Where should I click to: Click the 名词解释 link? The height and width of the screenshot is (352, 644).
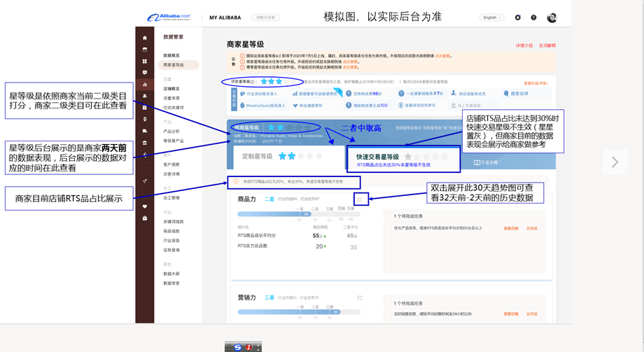pos(547,45)
